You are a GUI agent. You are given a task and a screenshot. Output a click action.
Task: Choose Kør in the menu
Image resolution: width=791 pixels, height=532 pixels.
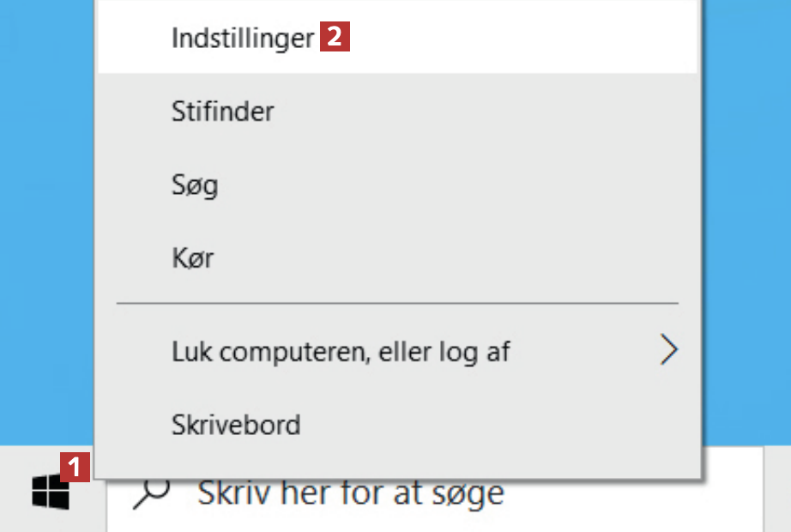pyautogui.click(x=192, y=258)
